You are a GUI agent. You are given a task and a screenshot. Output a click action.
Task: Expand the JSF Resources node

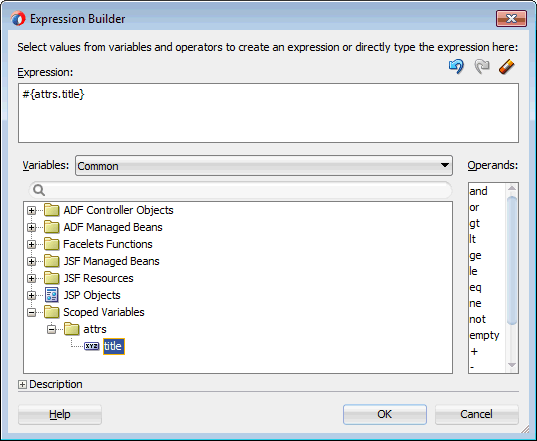32,278
